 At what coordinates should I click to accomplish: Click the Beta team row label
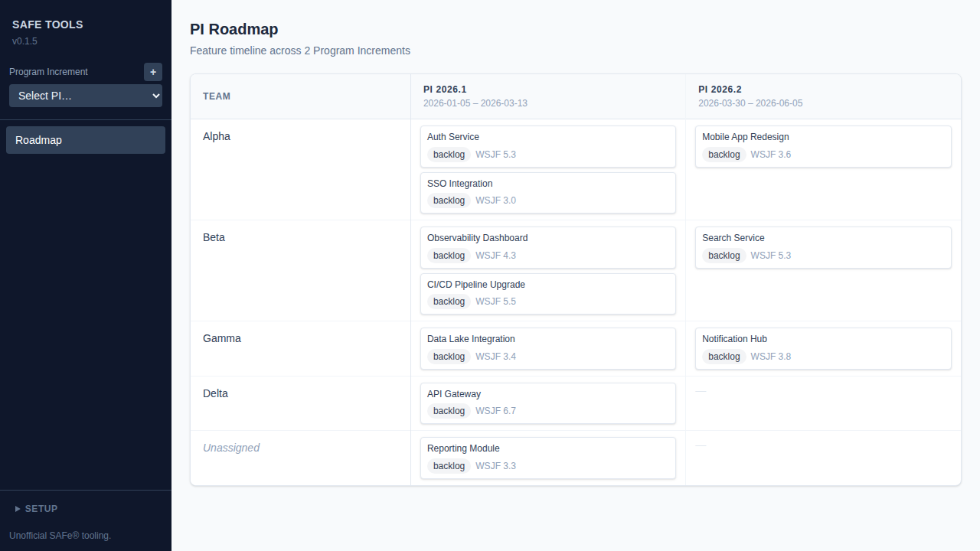pos(214,237)
